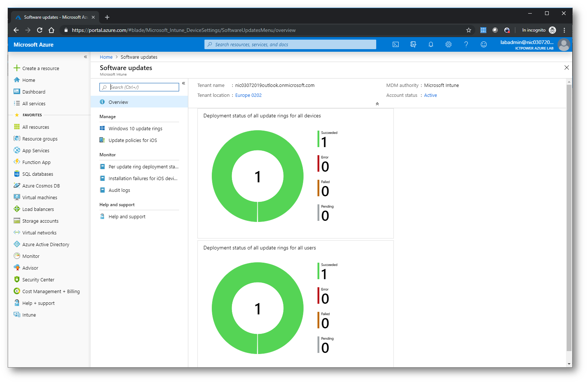Click the Europe 0202 tenant location link
This screenshot has height=383, width=588.
[x=248, y=95]
